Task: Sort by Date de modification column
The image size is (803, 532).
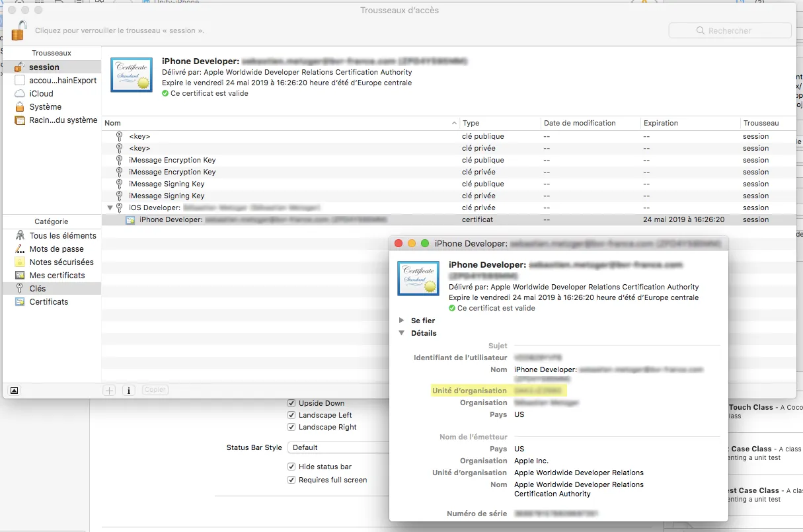Action: pyautogui.click(x=590, y=123)
